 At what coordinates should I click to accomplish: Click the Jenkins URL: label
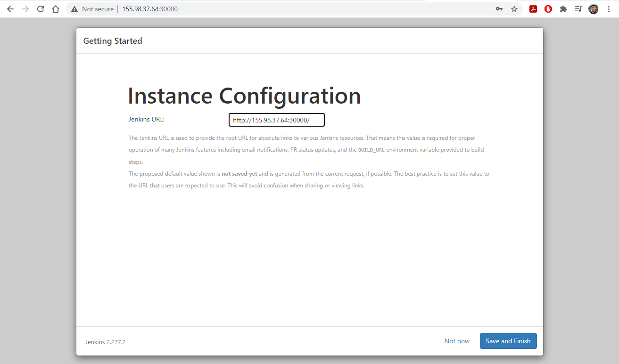point(147,119)
